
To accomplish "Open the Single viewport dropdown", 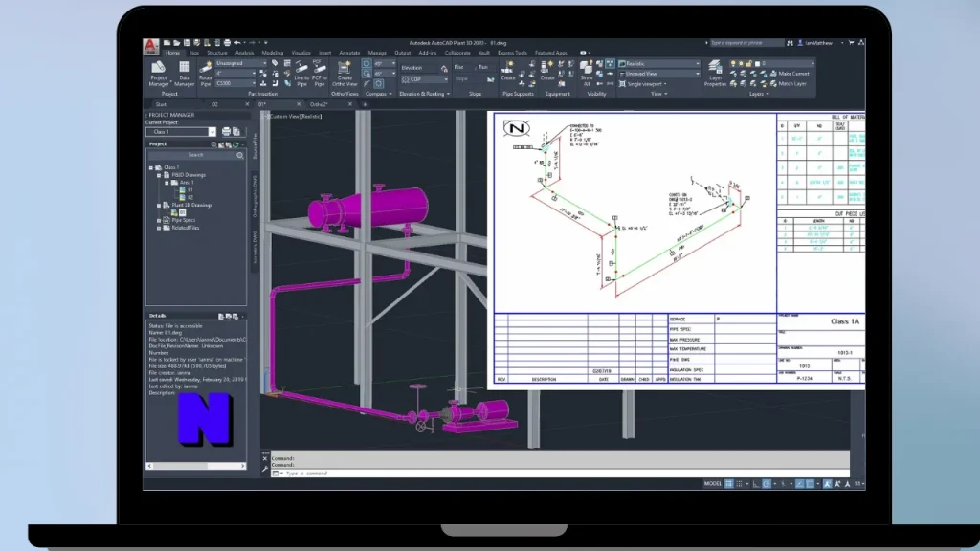I will pyautogui.click(x=644, y=84).
